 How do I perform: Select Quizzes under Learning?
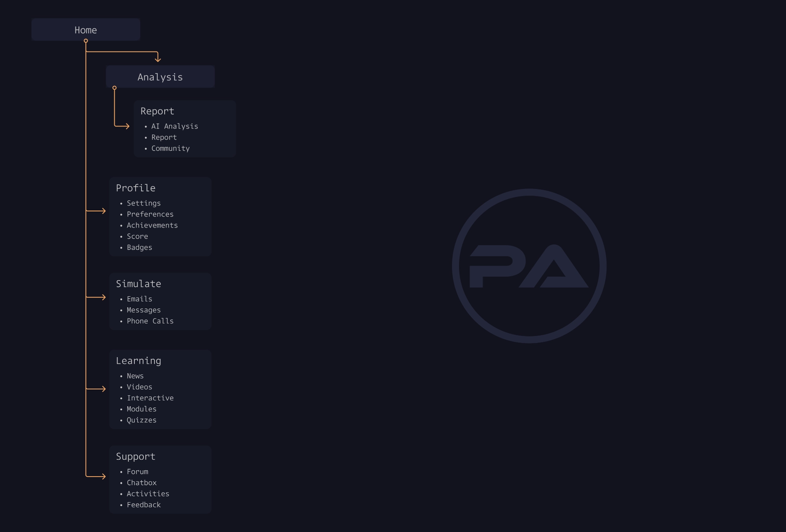point(141,420)
